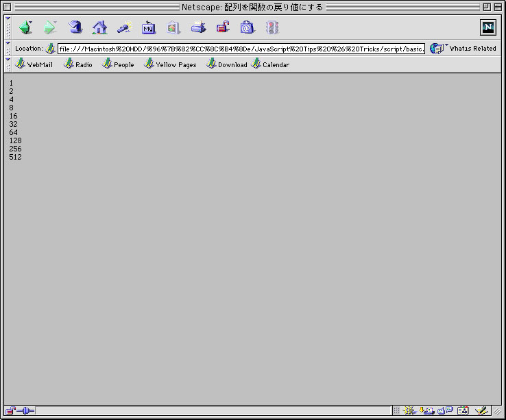506x420 pixels.
Task: Click the number 256 in page
Action: pyautogui.click(x=15, y=149)
